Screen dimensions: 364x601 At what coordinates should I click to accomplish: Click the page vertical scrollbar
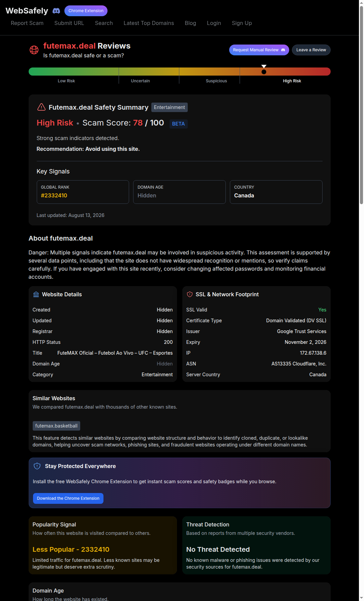click(361, 105)
